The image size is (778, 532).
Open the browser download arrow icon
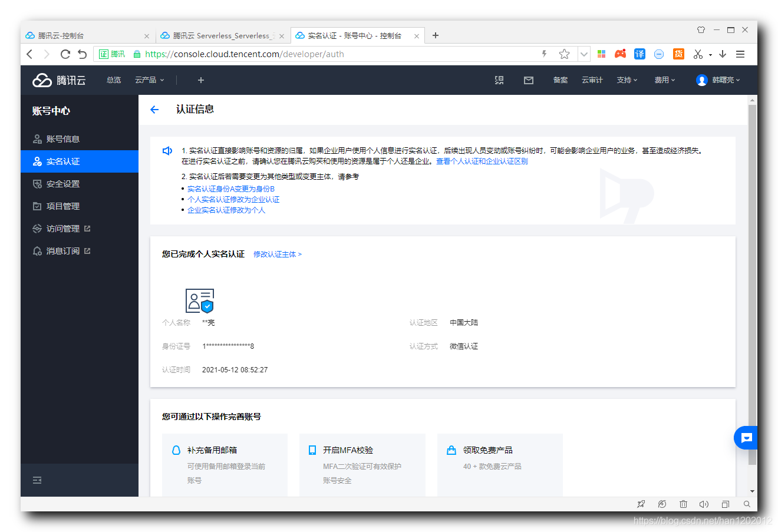723,54
